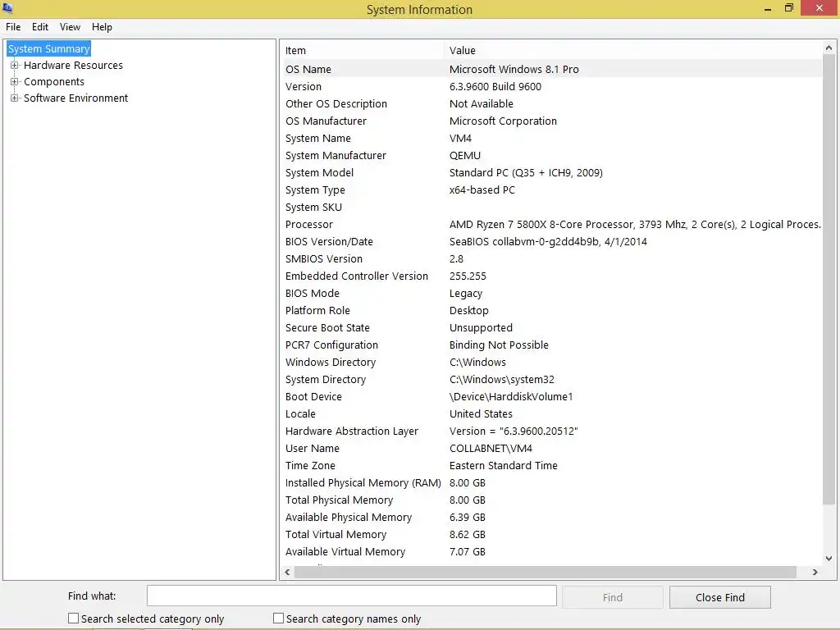
Task: Click the horizontal scrollbar right arrow
Action: point(815,572)
